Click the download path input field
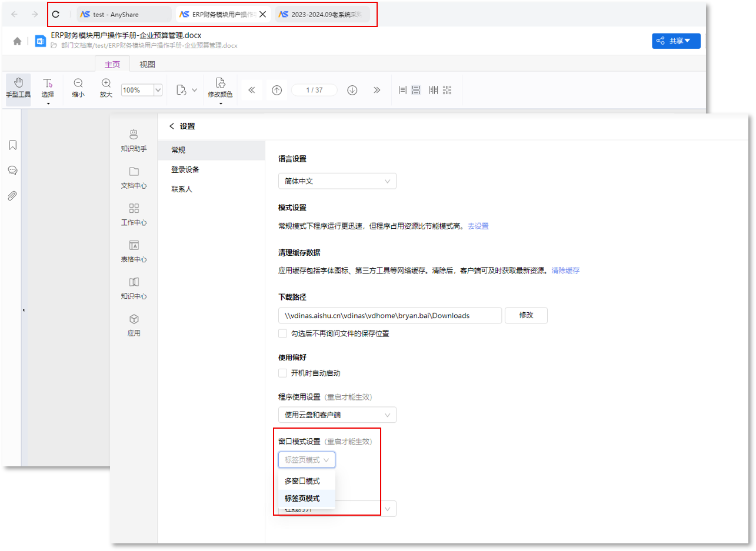The height and width of the screenshot is (551, 756). click(389, 316)
